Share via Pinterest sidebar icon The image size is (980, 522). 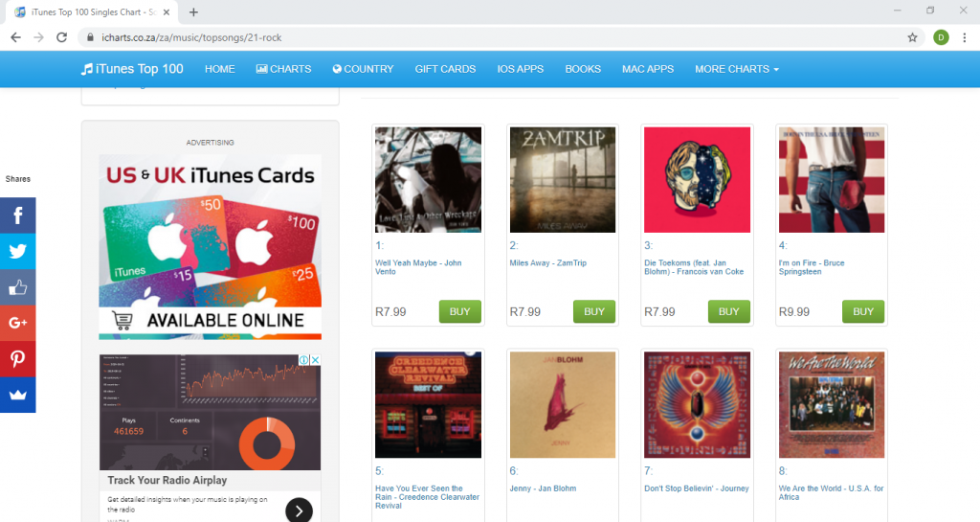[x=17, y=359]
